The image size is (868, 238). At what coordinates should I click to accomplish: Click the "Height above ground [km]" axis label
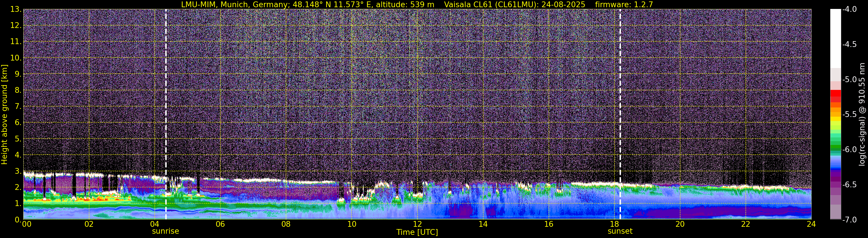click(x=4, y=115)
